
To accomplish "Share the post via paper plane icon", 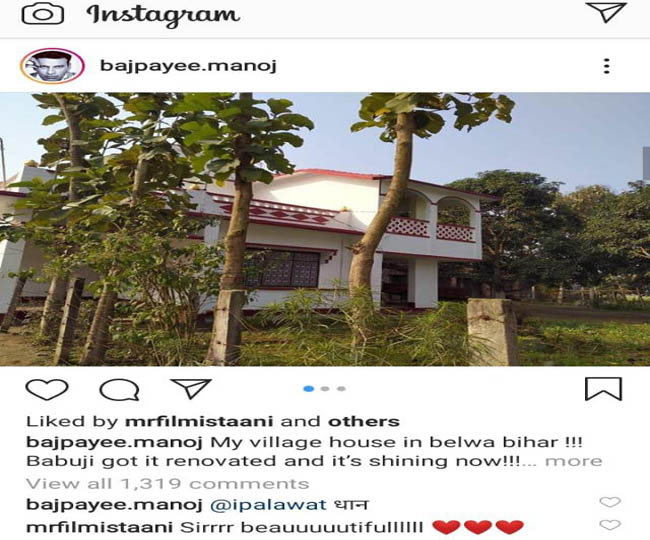I will [191, 388].
